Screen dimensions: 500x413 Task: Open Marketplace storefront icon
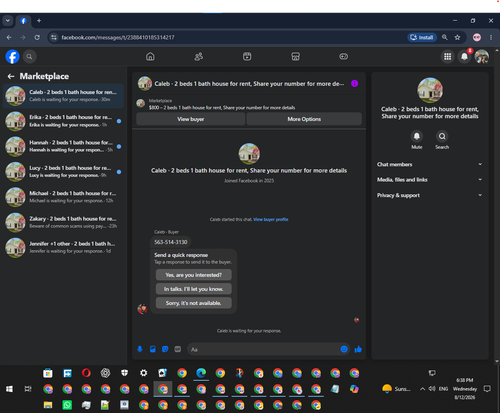click(x=295, y=57)
